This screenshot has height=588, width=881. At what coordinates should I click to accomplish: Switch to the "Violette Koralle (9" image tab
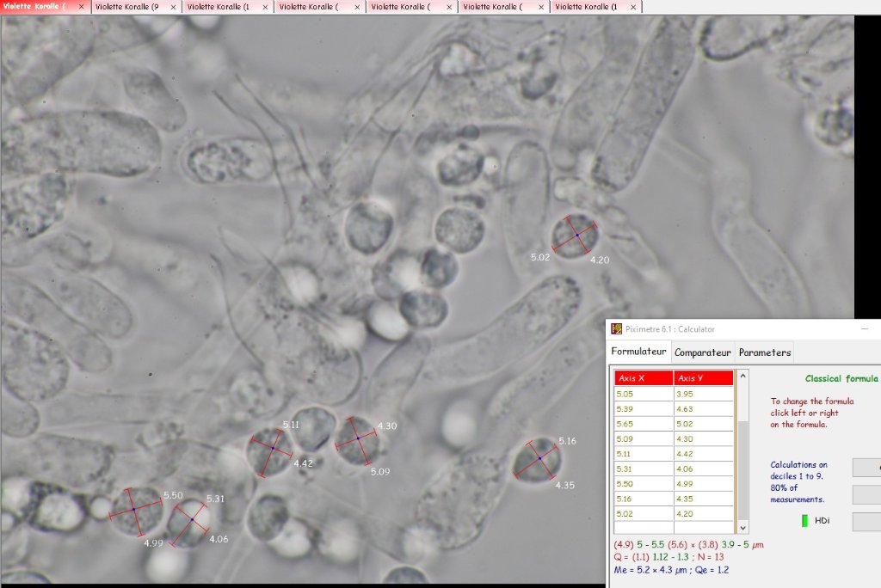click(127, 7)
